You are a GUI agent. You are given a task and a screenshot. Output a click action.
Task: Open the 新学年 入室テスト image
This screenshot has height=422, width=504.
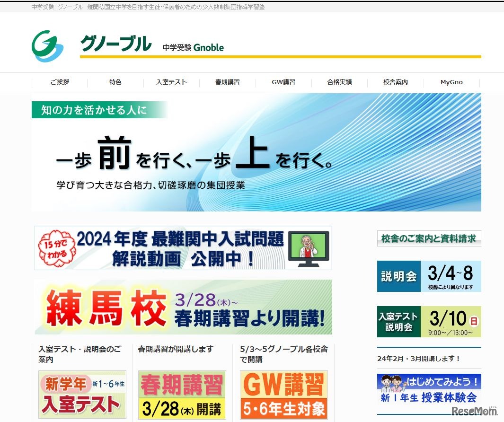82,395
